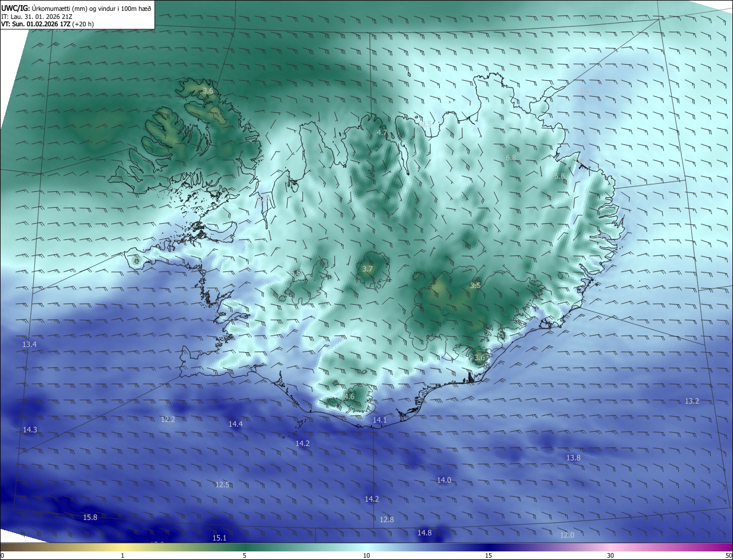This screenshot has width=733, height=560.
Task: Click the map value 15.1
Action: pos(219,538)
